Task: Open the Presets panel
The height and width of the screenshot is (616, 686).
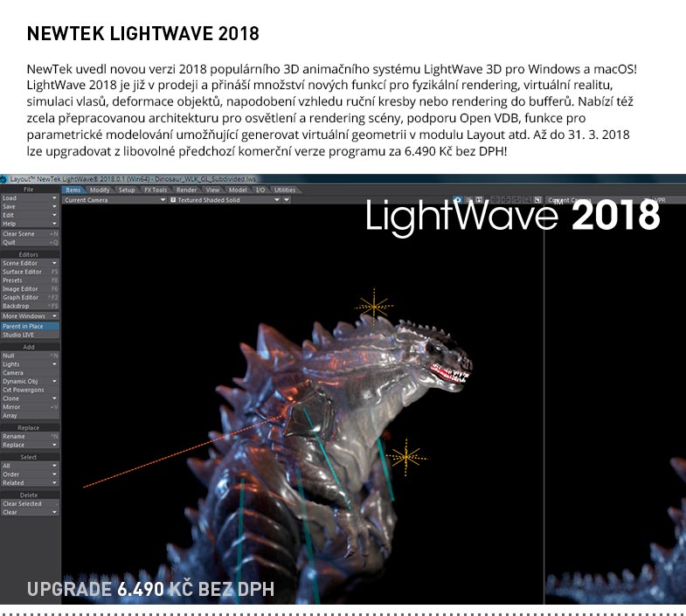Action: pos(30,280)
